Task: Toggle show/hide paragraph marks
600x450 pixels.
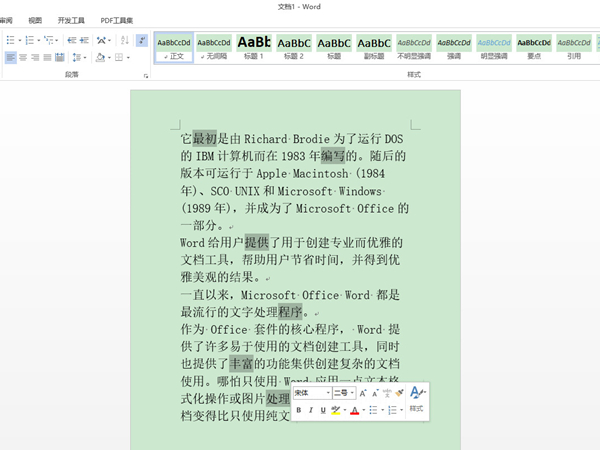Action: (x=142, y=40)
